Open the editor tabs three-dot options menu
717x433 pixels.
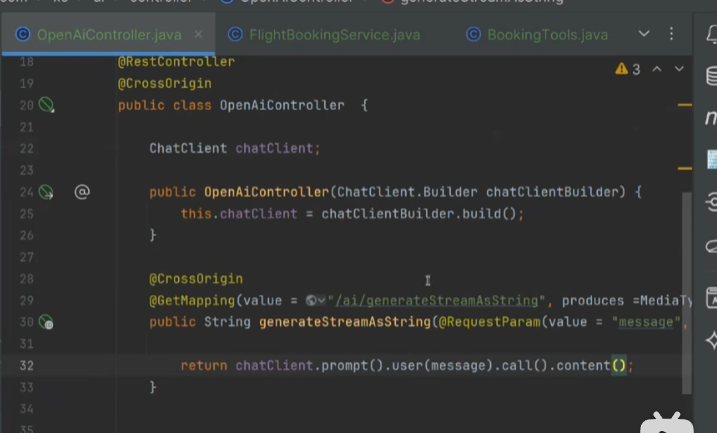671,33
